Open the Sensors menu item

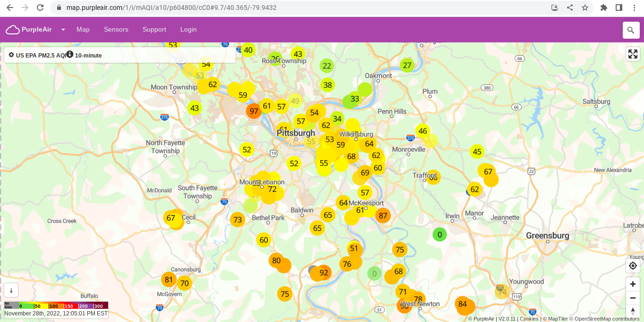(x=116, y=29)
